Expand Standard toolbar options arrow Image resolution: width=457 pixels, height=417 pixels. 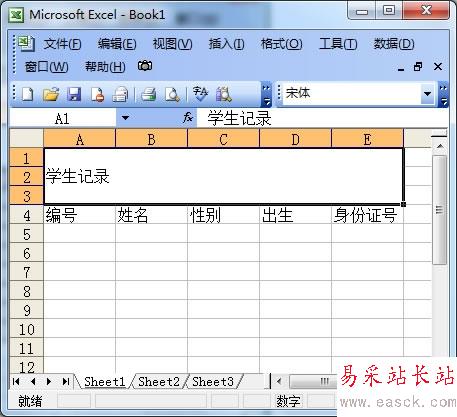pos(266,94)
